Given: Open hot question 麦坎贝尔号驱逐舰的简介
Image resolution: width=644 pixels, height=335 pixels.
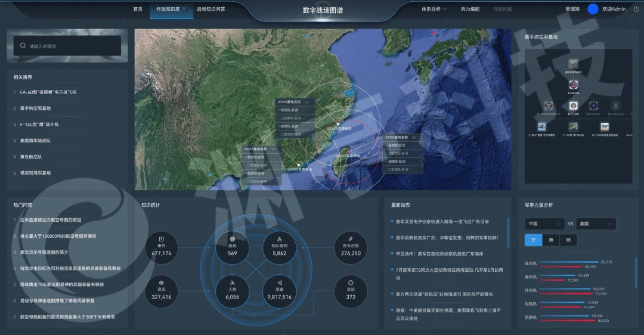Looking at the screenshot, I should click(x=44, y=252).
